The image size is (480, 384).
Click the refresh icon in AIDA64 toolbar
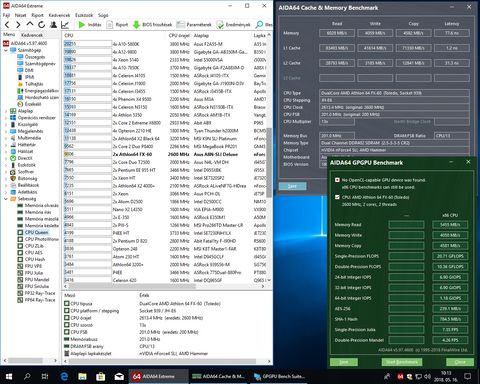click(x=41, y=25)
